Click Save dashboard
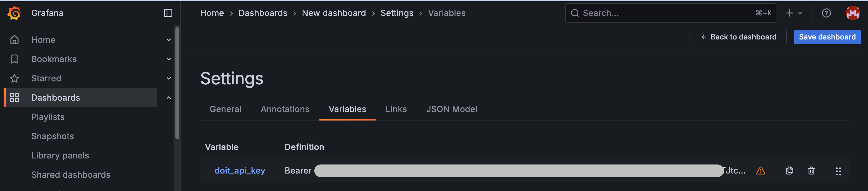 point(827,37)
